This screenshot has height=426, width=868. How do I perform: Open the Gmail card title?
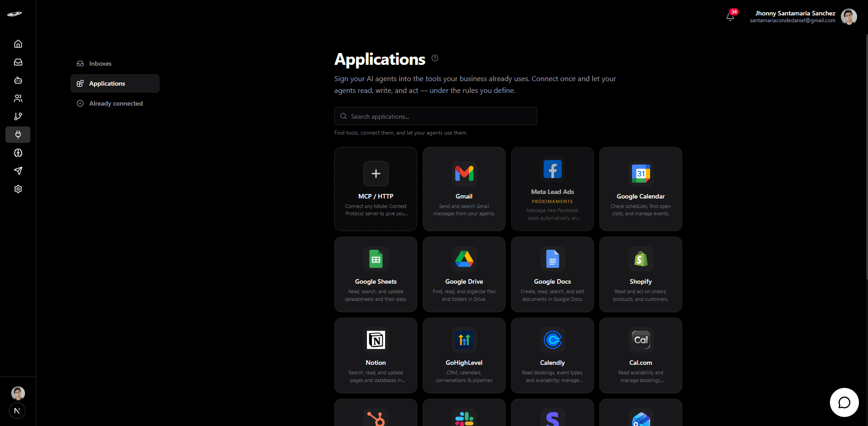click(x=464, y=196)
